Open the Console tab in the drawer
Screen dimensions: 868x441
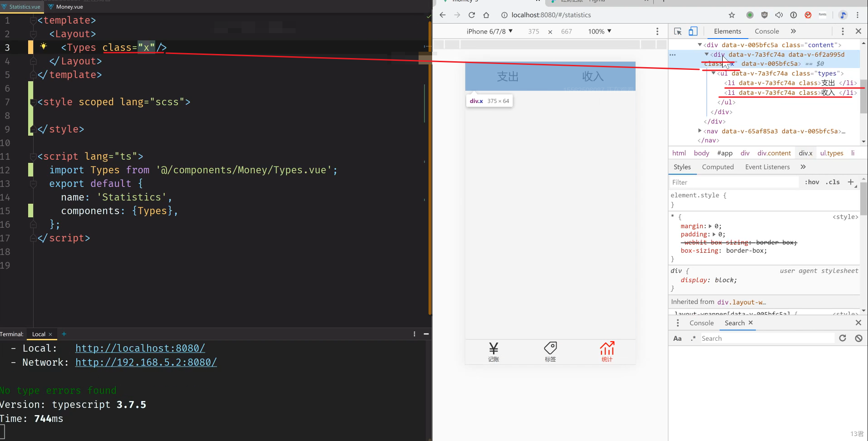[701, 323]
